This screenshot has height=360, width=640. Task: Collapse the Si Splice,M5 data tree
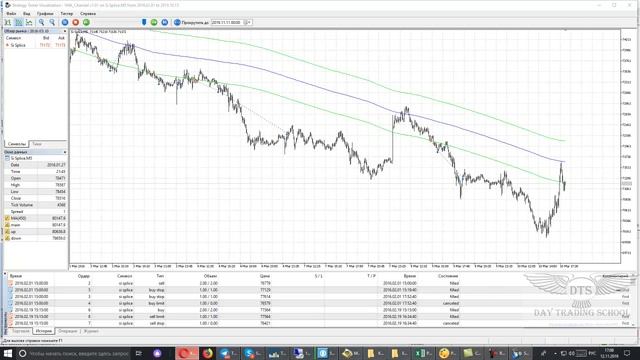point(7,158)
